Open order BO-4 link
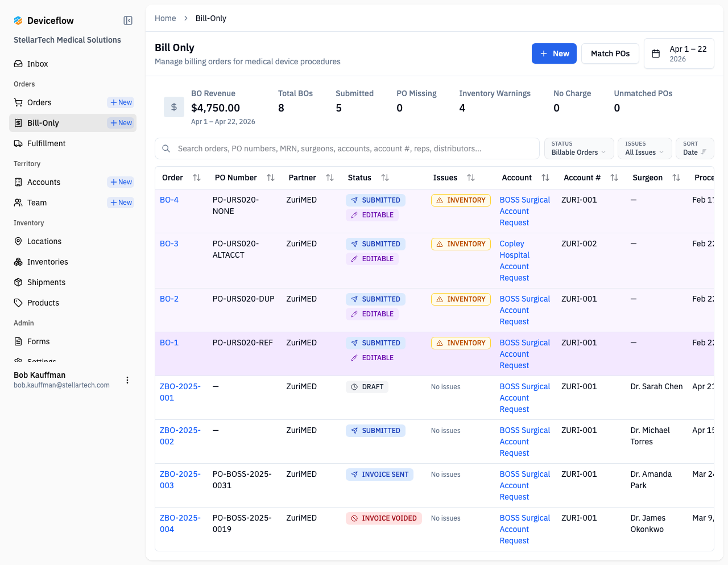Image resolution: width=728 pixels, height=565 pixels. (x=169, y=200)
